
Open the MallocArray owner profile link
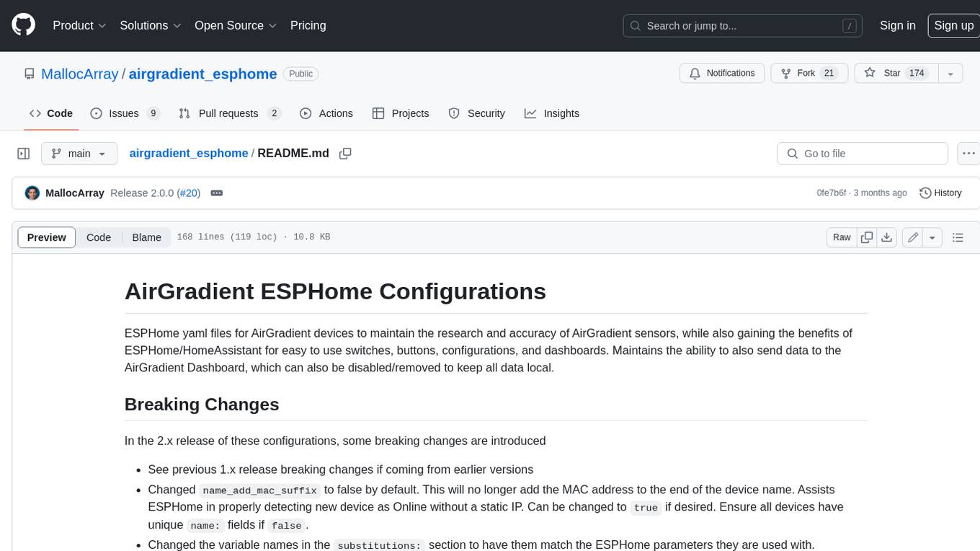click(x=79, y=74)
